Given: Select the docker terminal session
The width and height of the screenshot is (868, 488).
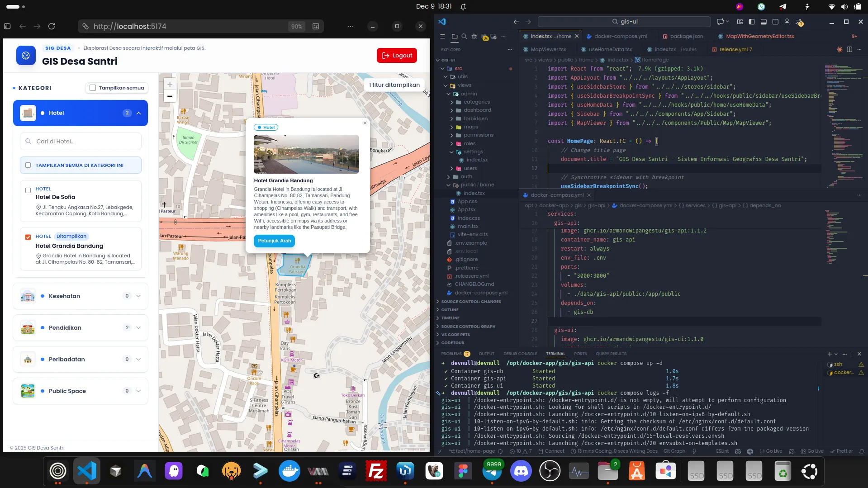Looking at the screenshot, I should [844, 373].
